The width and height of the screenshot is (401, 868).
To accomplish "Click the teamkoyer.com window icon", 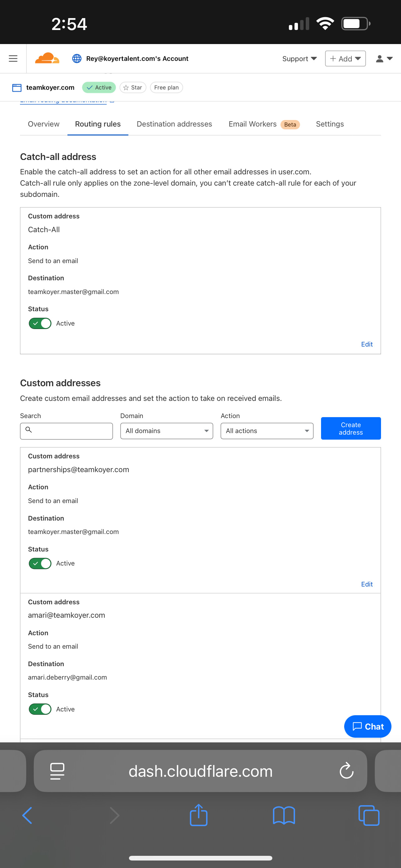I will [x=17, y=87].
